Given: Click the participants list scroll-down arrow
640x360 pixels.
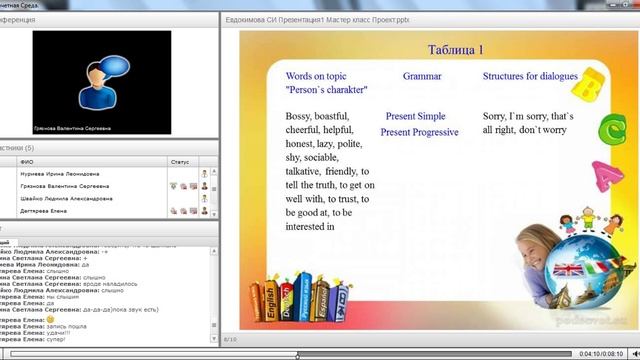Looking at the screenshot, I should coord(214,214).
